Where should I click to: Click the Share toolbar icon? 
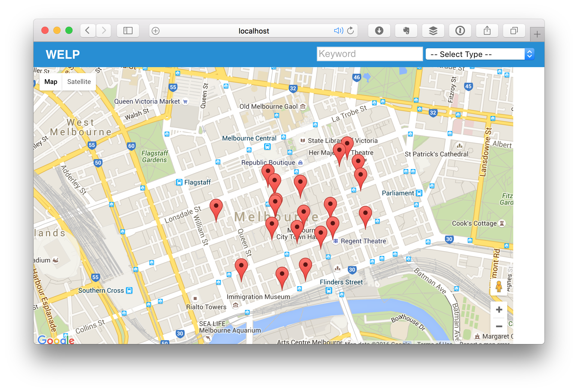pos(487,31)
